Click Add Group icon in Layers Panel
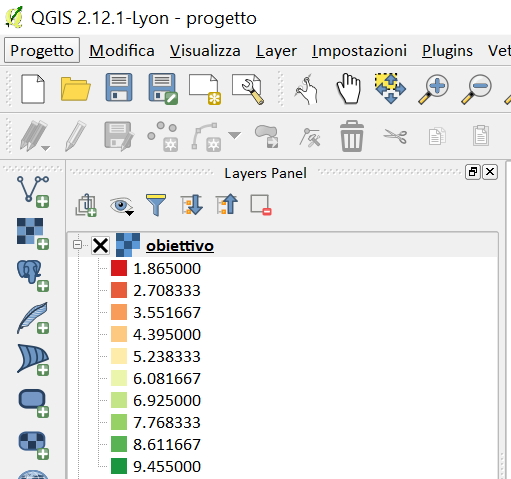The height and width of the screenshot is (479, 511). pyautogui.click(x=86, y=205)
